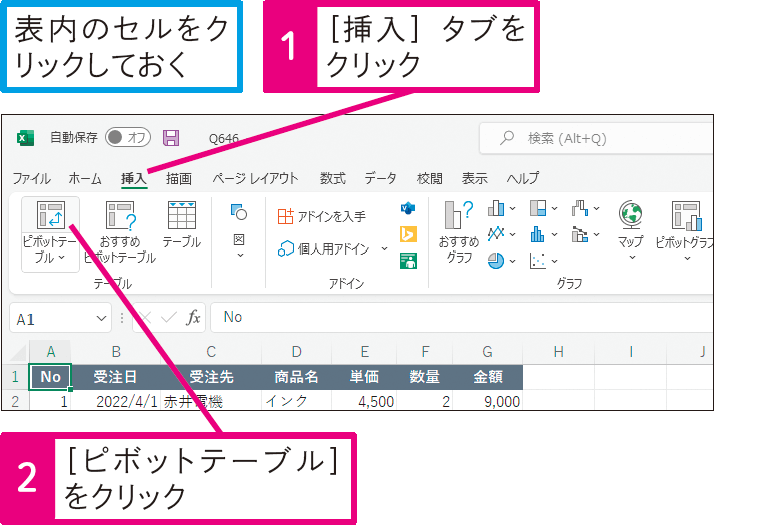Open Recommended Charts (おすすめグラフ)
Viewport: 783px width, 525px height.
tap(459, 232)
